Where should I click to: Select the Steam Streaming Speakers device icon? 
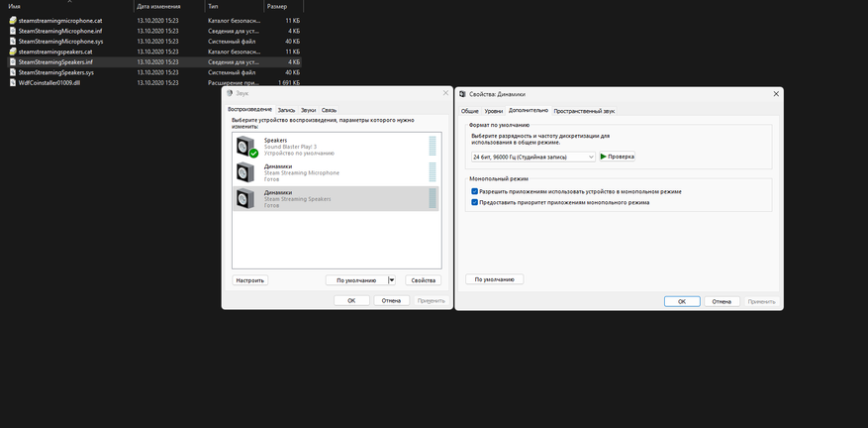[244, 198]
